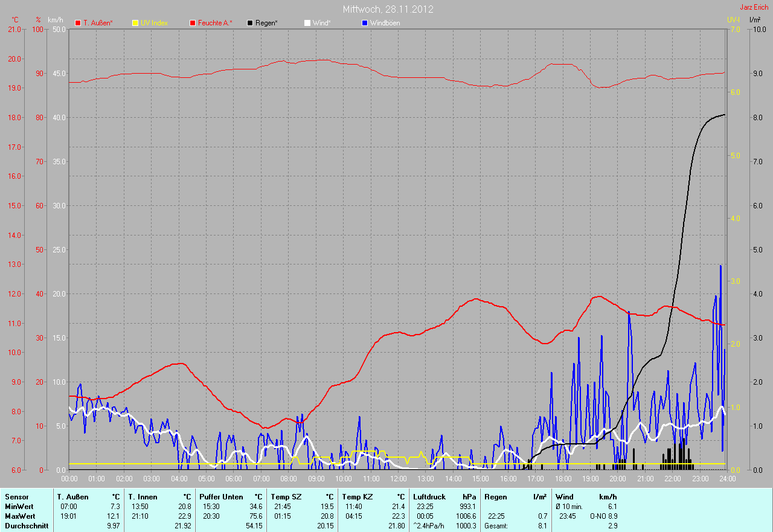
Task: Click the chart title Mittwoch, 28.11.2012
Action: point(388,9)
